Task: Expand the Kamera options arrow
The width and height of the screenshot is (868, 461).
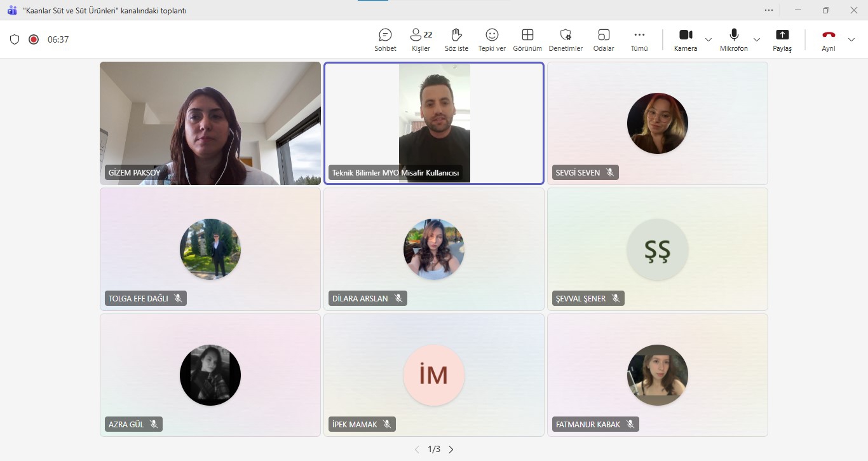Action: click(x=709, y=39)
